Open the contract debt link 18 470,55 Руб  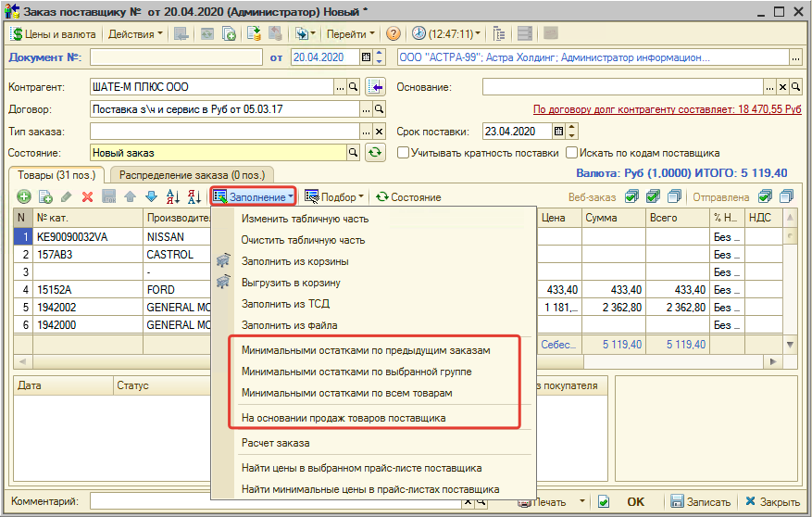[667, 109]
